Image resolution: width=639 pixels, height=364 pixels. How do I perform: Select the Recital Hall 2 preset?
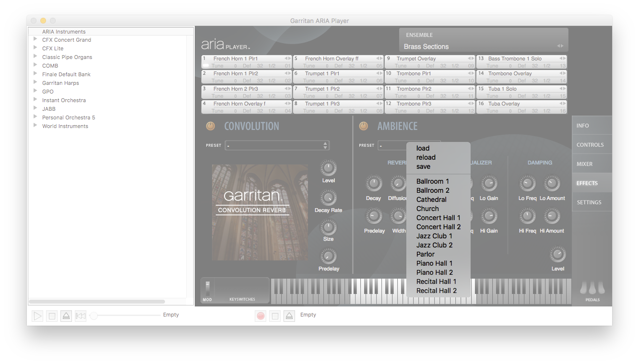(x=438, y=291)
